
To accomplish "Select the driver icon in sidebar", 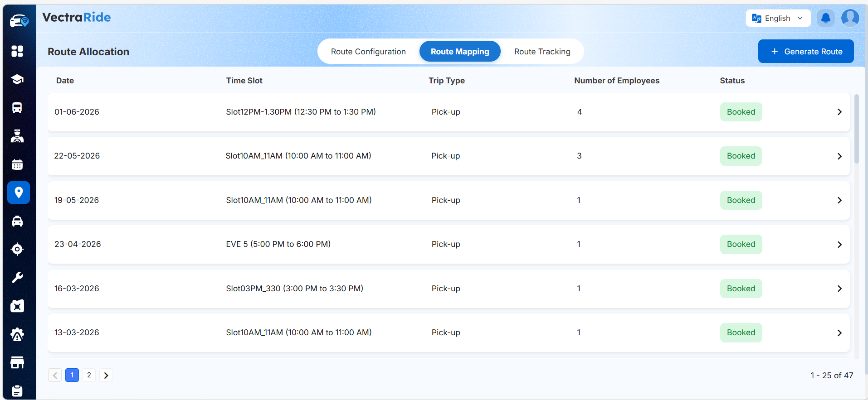I will pyautogui.click(x=17, y=136).
